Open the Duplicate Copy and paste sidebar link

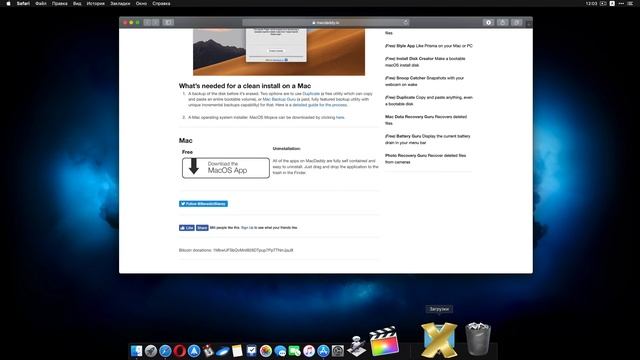[429, 100]
